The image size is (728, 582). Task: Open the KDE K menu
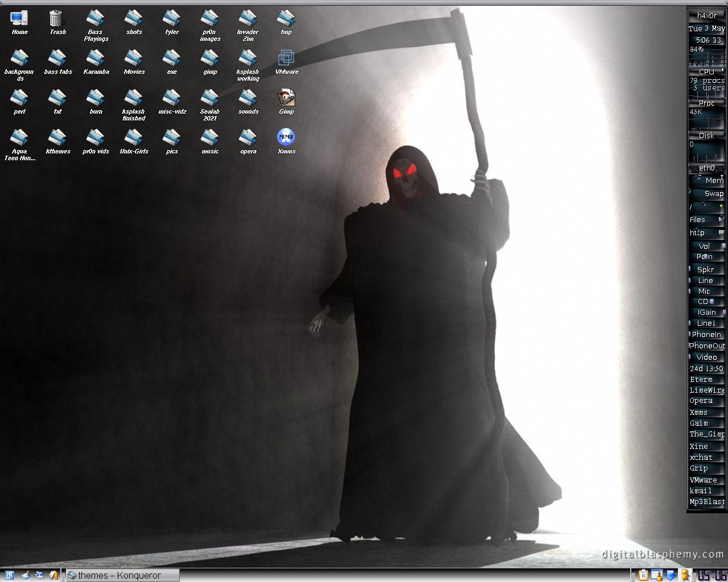click(x=9, y=575)
